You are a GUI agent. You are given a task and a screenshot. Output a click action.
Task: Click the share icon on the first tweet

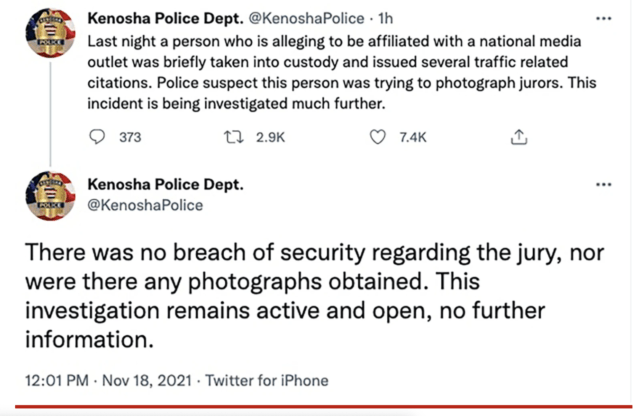[519, 137]
